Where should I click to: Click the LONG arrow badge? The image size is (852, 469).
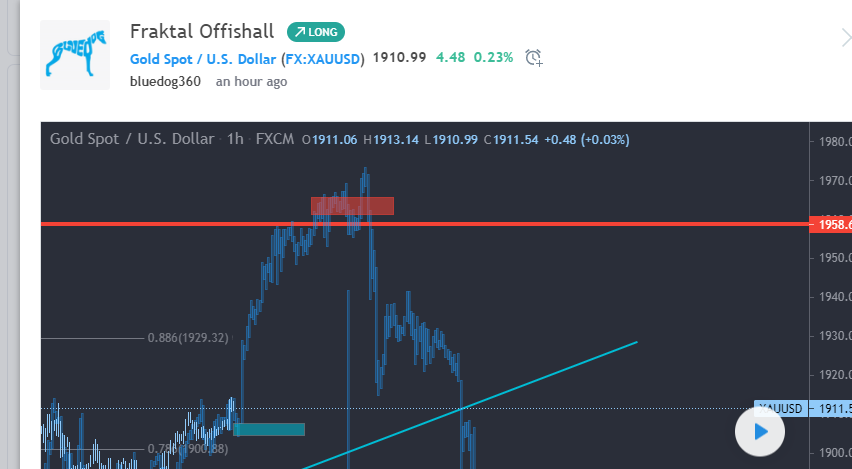click(316, 32)
